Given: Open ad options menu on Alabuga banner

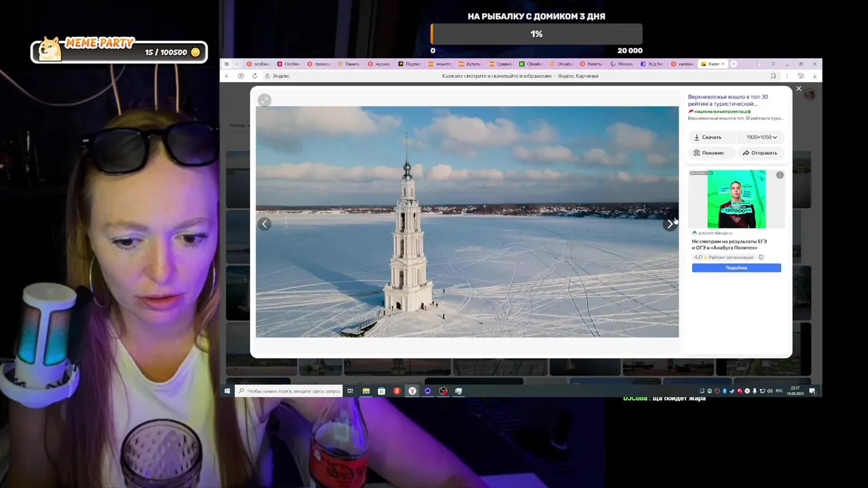Looking at the screenshot, I should [780, 175].
